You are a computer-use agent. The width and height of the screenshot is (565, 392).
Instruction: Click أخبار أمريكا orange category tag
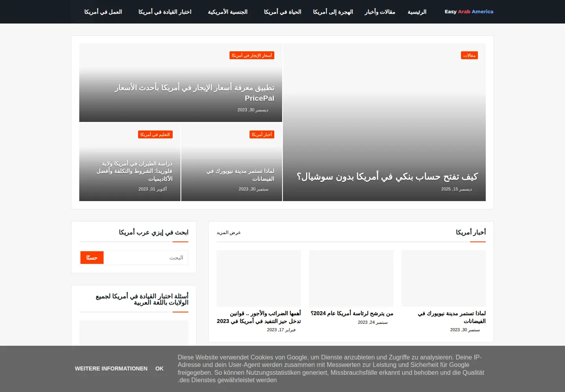262,134
